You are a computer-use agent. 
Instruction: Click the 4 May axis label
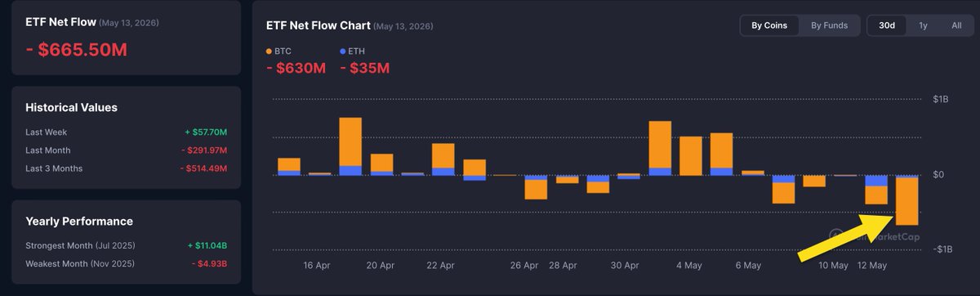[690, 265]
